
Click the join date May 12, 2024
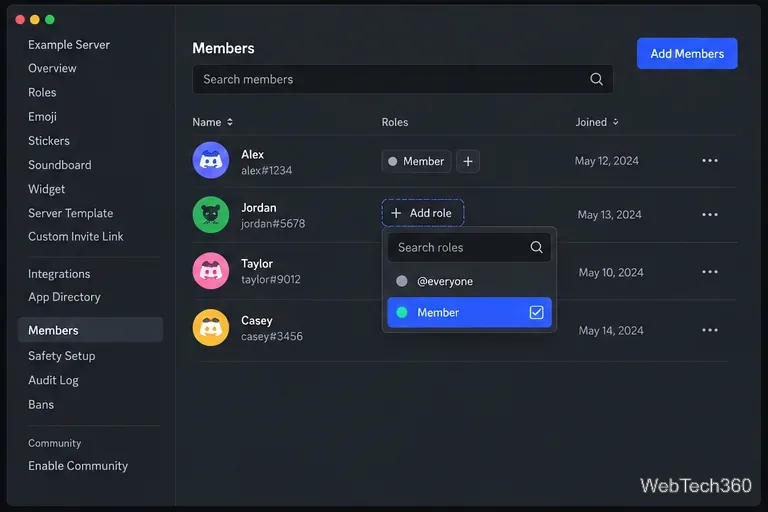coord(607,161)
